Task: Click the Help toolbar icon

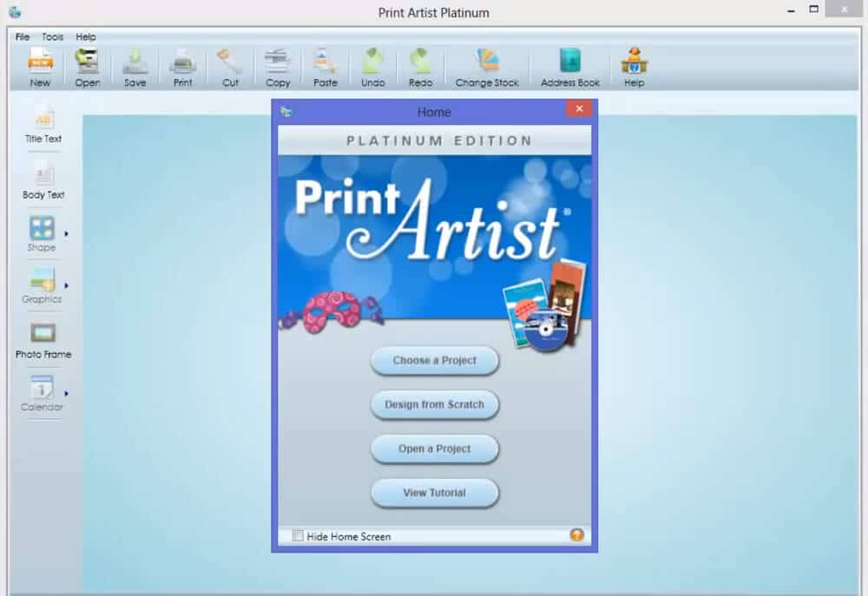Action: coord(635,61)
